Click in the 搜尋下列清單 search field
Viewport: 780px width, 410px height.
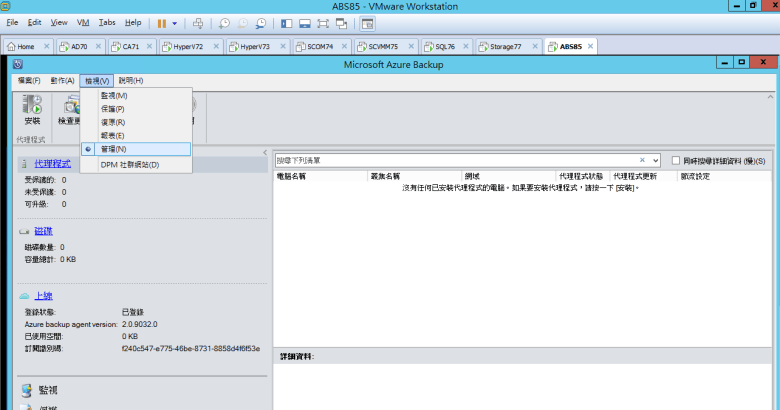460,160
